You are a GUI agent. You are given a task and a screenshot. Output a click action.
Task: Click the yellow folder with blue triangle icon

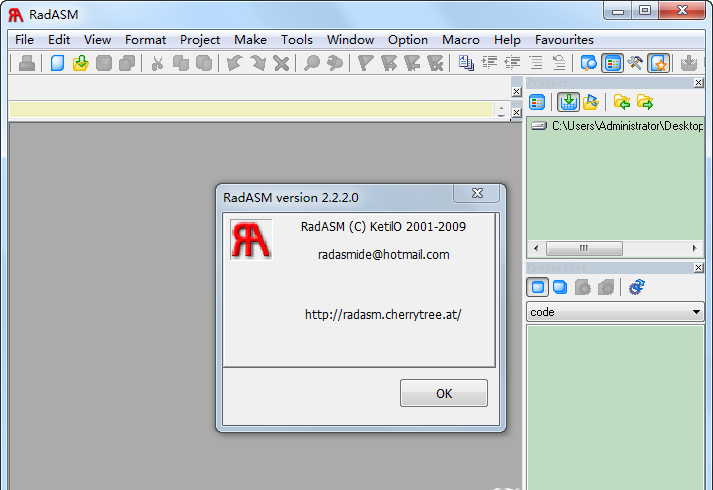pyautogui.click(x=591, y=102)
